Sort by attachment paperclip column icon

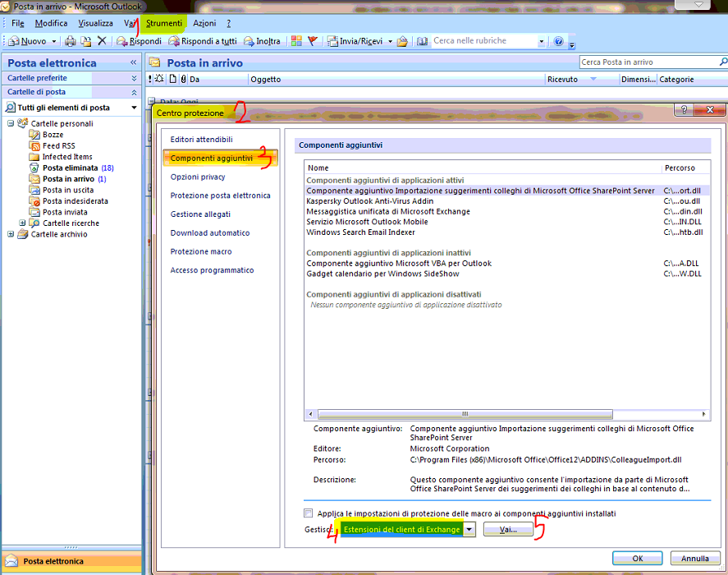(183, 79)
